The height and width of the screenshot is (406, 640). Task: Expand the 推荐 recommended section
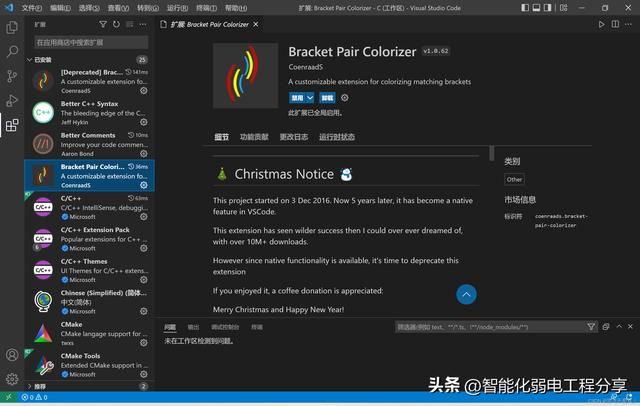[30, 386]
